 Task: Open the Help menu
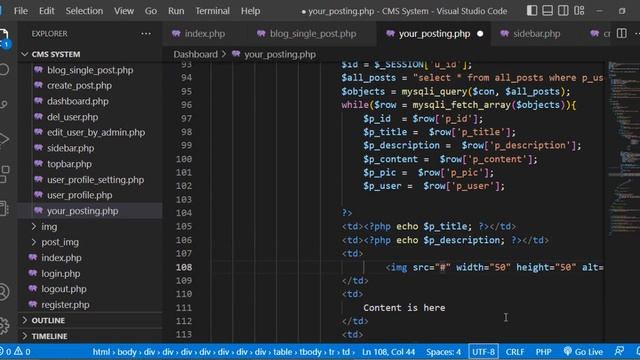coord(250,11)
